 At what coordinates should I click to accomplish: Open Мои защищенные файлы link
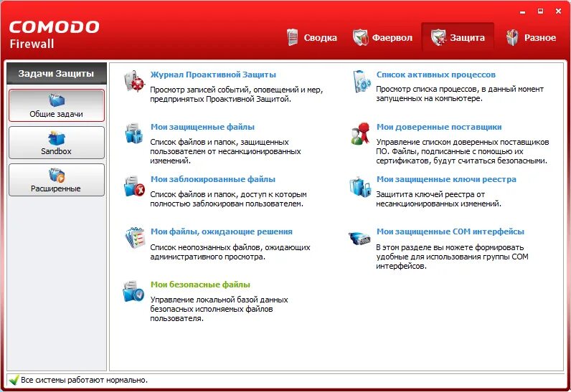point(202,127)
